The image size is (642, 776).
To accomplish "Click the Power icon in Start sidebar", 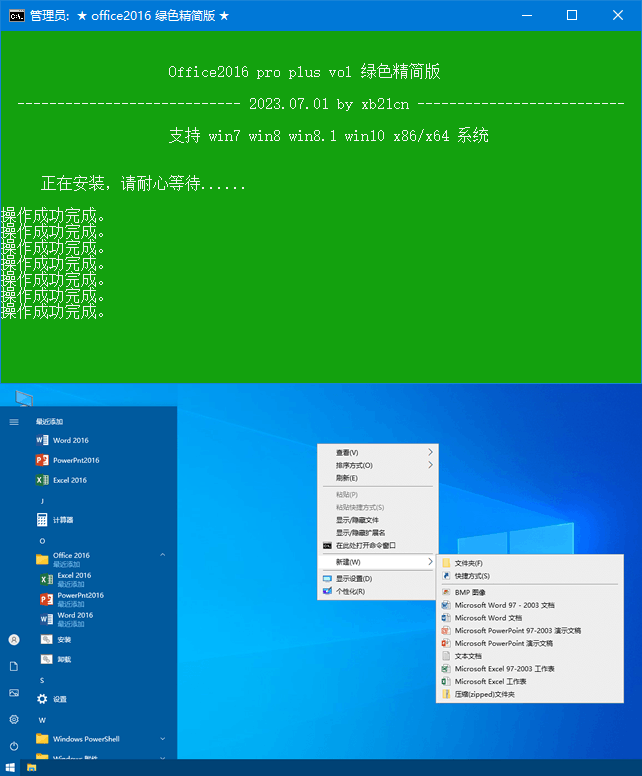I will pos(14,746).
